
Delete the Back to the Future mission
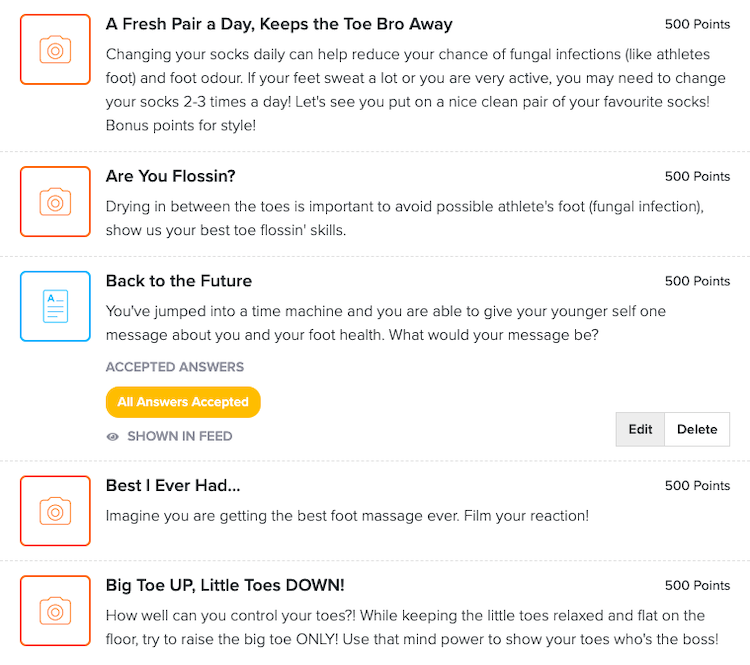697,429
